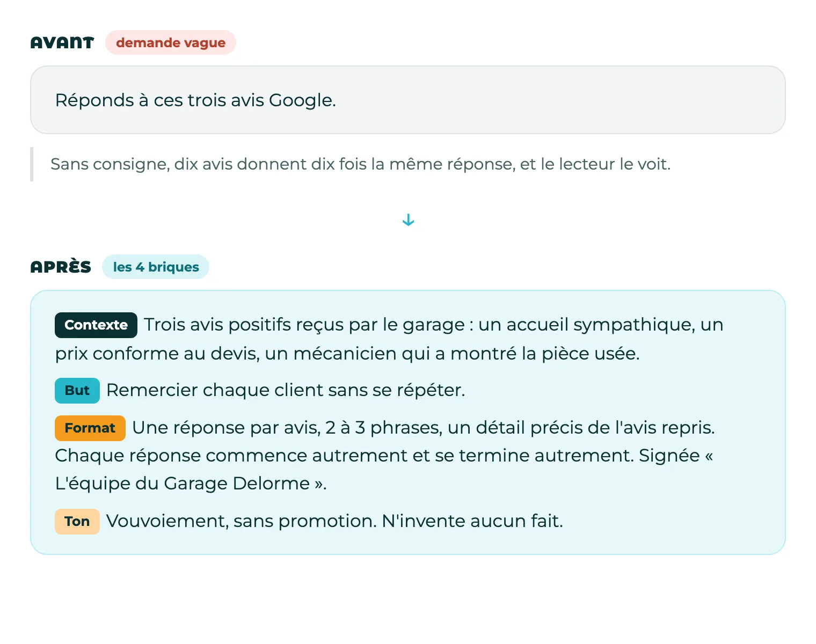Screen dimensions: 816x644
Task: Click the line 'Vouvoiement, sans promotion.'
Action: (242, 521)
